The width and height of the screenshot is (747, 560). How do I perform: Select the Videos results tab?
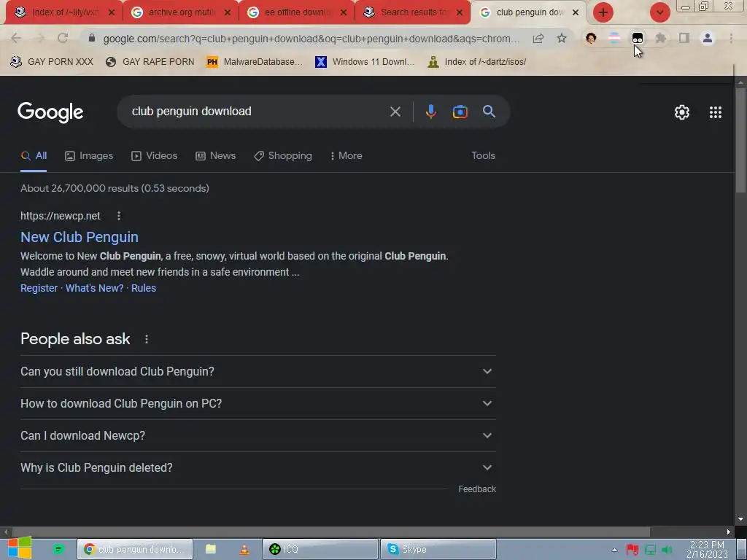pos(155,156)
